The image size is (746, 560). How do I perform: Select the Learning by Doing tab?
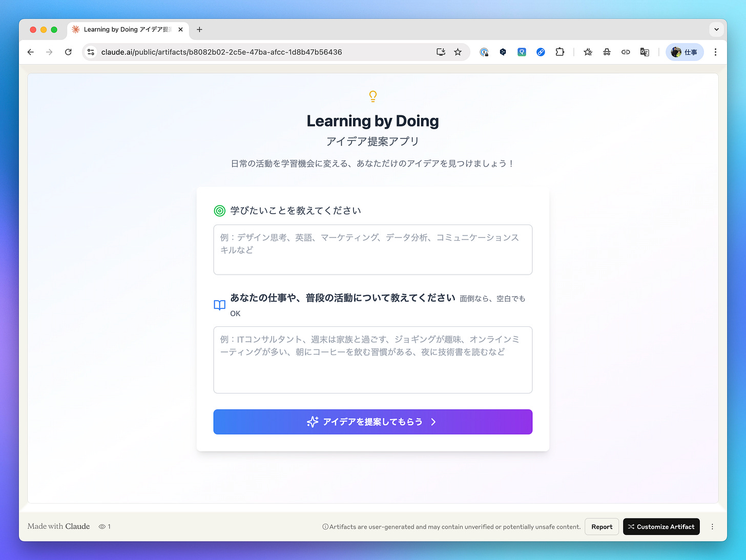click(x=127, y=30)
